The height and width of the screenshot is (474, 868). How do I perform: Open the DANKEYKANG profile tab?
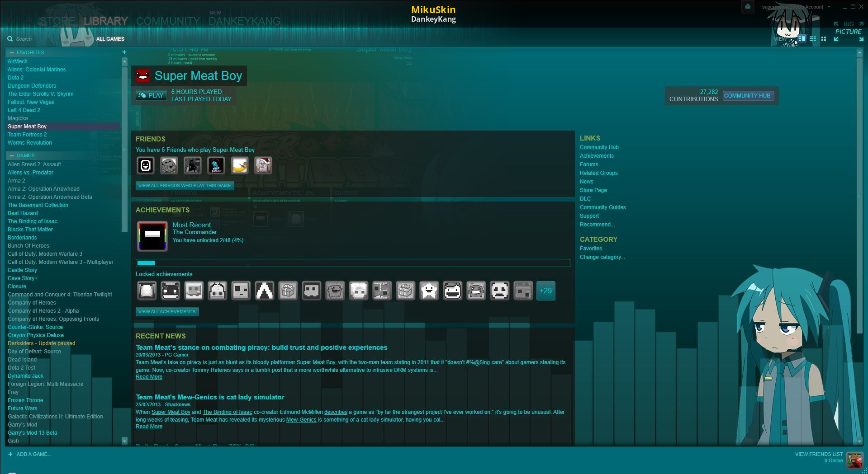[245, 21]
